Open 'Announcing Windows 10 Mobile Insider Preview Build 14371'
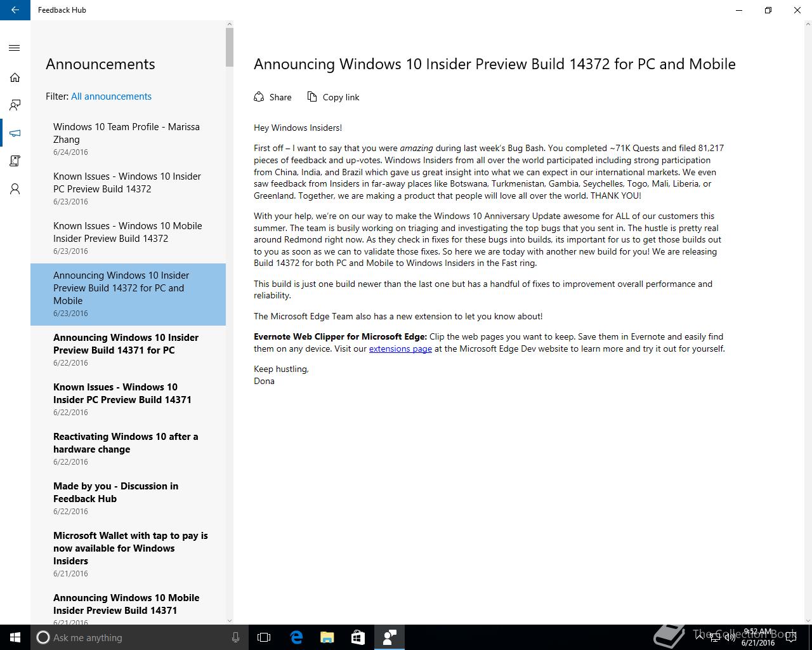 [128, 606]
